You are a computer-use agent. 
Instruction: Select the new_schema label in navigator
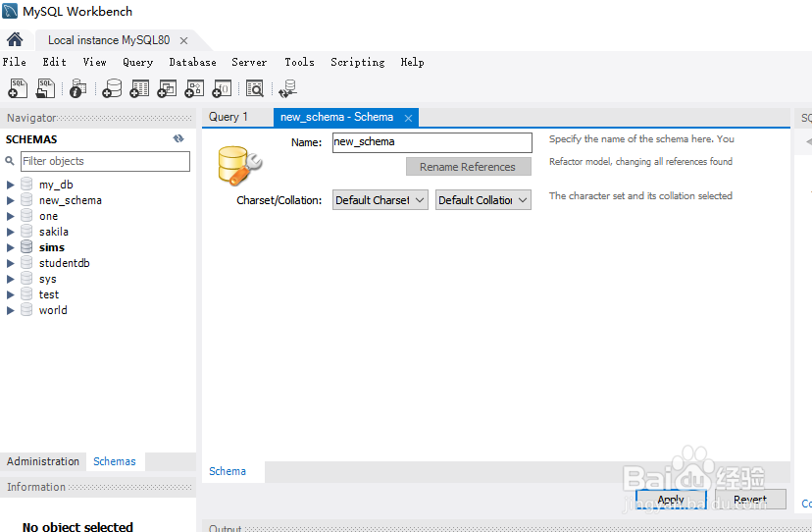71,200
